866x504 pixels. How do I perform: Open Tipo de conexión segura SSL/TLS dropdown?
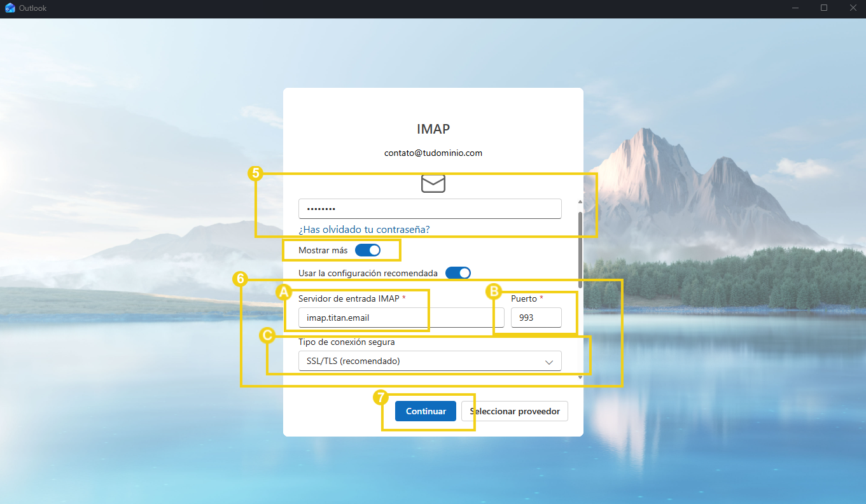tap(430, 361)
